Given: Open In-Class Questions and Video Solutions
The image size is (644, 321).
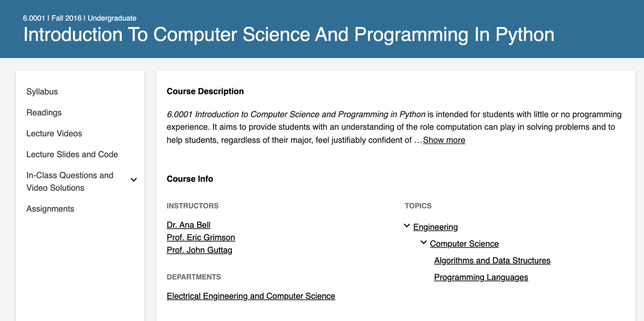Looking at the screenshot, I should coord(70,181).
